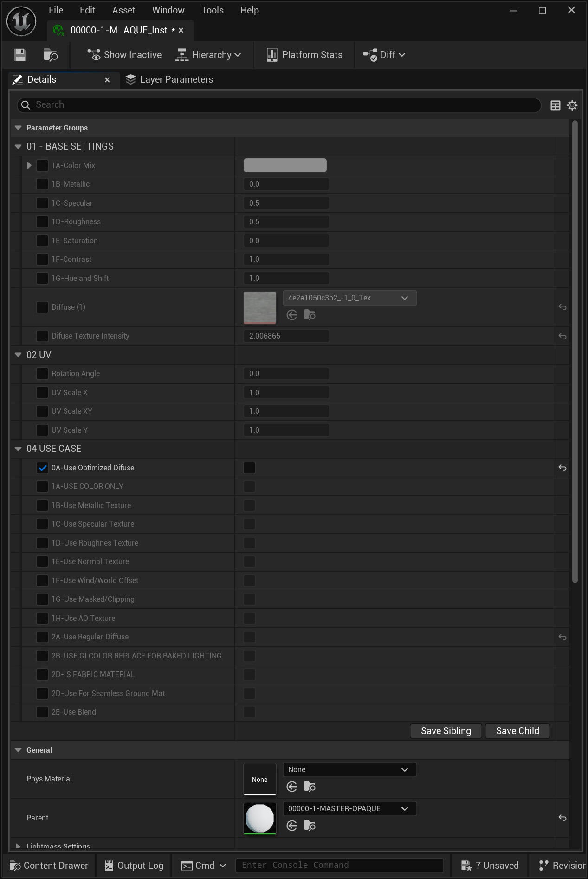
Task: Toggle the 0A-Use Optimized Difuse value checkbox
Action: coord(249,468)
